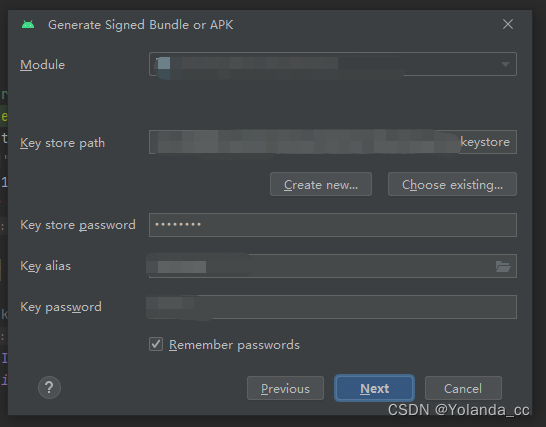Toggle the Remember passwords checkbox
Screen dimensions: 546x427
(x=156, y=344)
